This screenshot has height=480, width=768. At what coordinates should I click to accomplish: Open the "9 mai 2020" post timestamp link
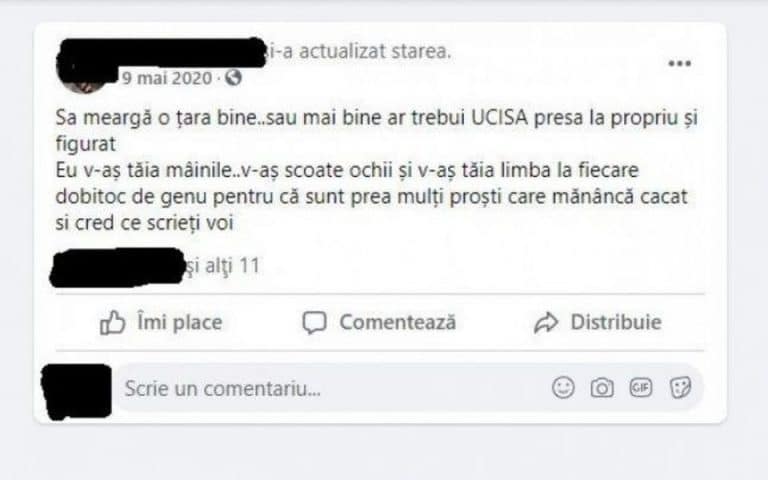(167, 78)
